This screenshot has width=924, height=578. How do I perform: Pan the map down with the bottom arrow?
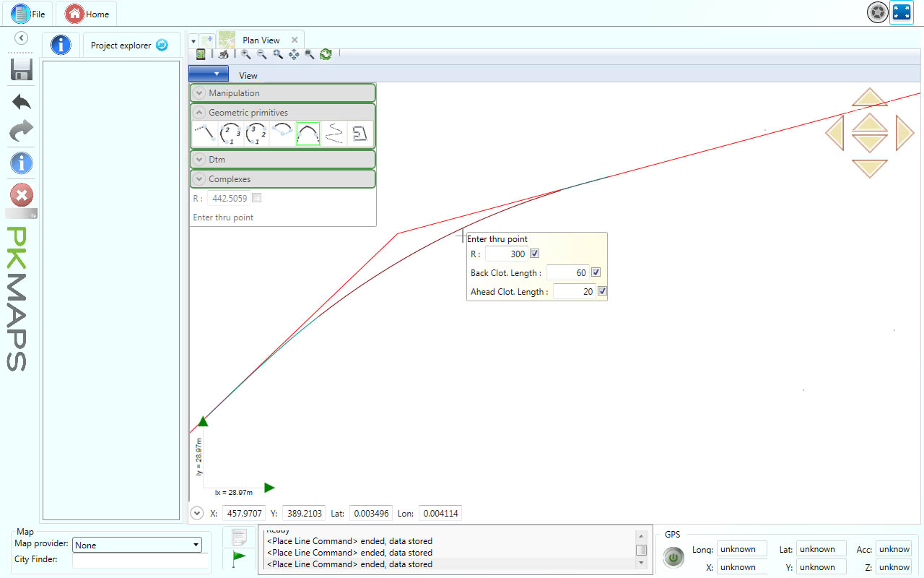870,168
